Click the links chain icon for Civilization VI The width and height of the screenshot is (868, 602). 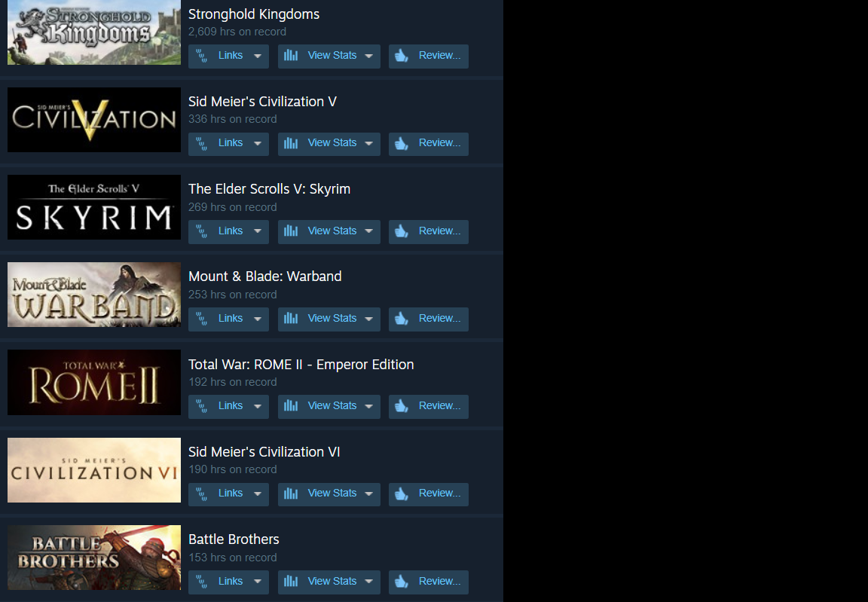pyautogui.click(x=201, y=493)
